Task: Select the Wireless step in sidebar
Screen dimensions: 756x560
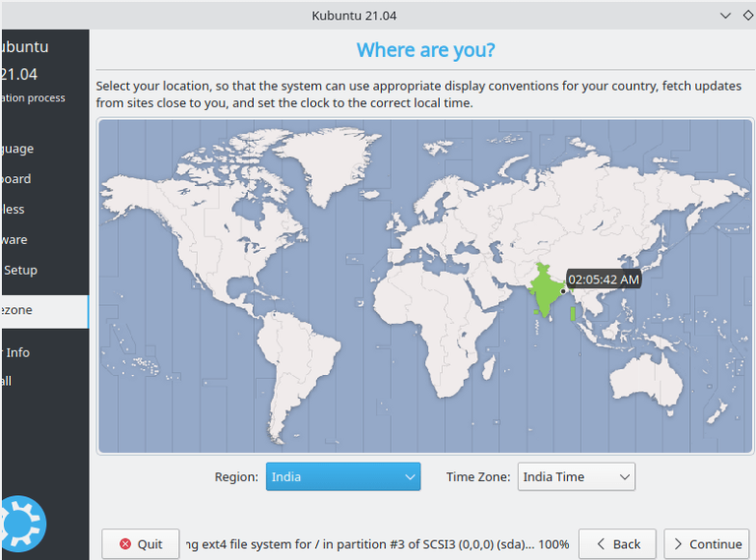Action: coord(13,210)
